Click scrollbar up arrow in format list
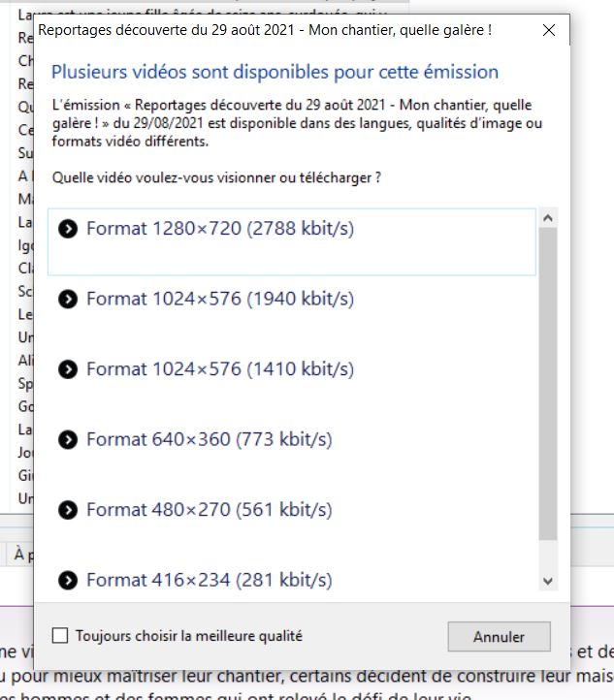 (548, 218)
